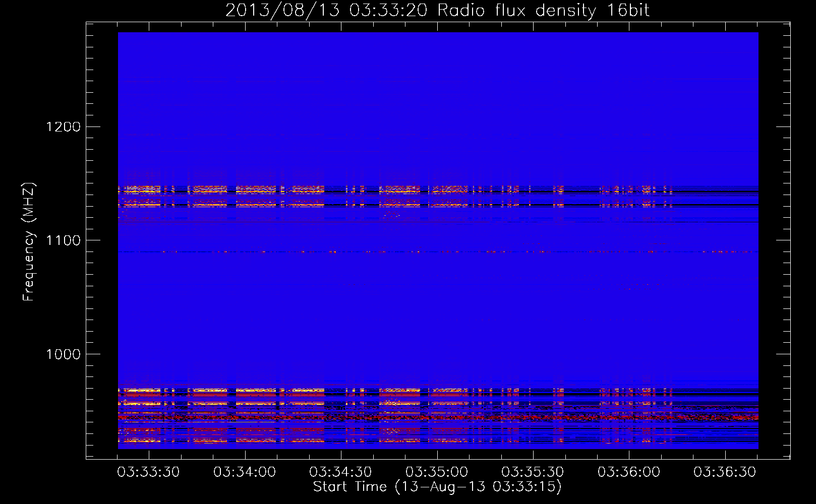Screen dimensions: 816x504
Task: Click the plot title "2013/08/13 03:33:20 Radio flux density 16bit"
Action: click(437, 11)
